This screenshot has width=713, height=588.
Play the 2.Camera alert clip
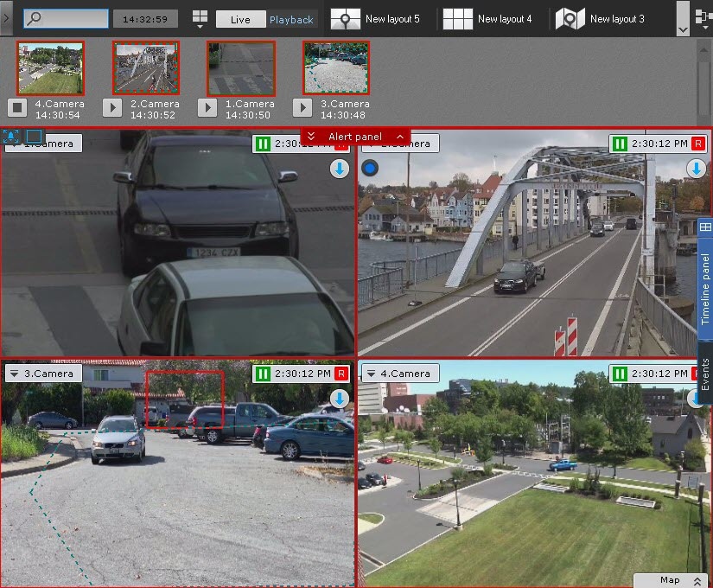click(x=112, y=107)
